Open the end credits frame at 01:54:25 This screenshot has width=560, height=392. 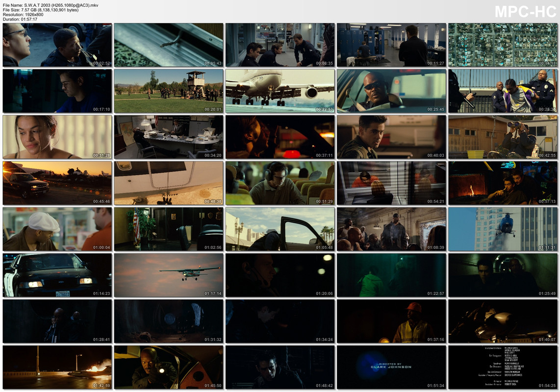tap(503, 367)
